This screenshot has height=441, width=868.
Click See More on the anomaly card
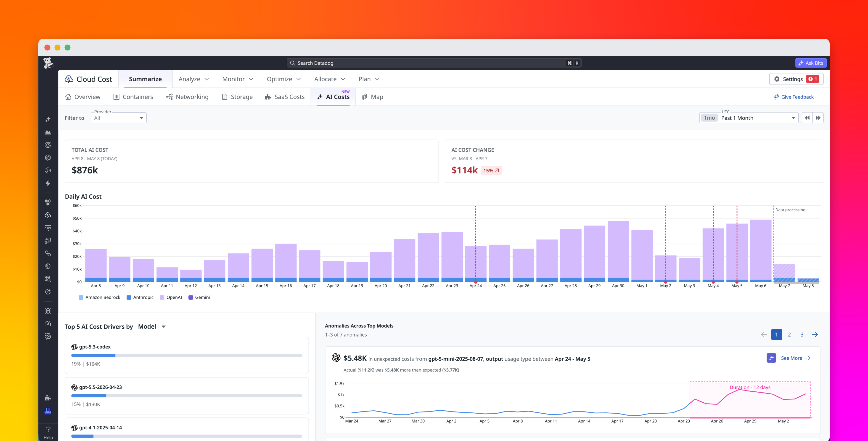[x=796, y=358]
